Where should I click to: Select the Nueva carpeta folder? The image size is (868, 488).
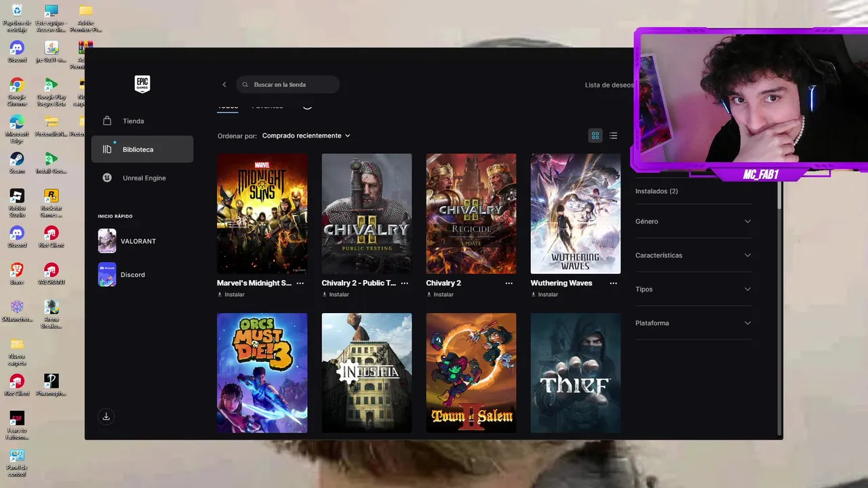(x=17, y=352)
